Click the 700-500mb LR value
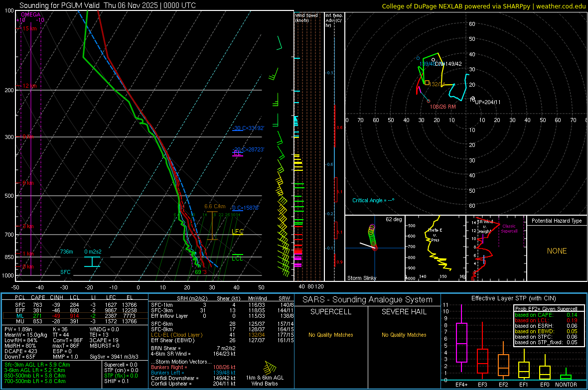The height and width of the screenshot is (390, 588). click(35, 381)
